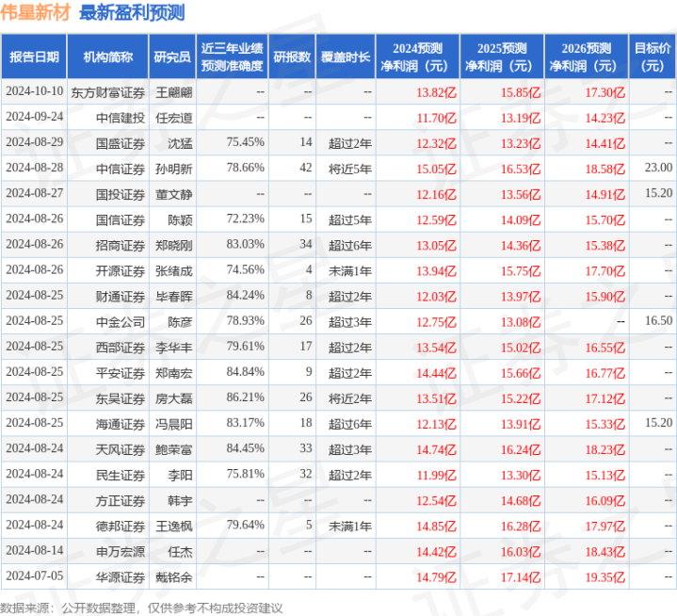Click coverage 未满1年 in 开源证券 row
677x616 pixels.
coord(350,271)
